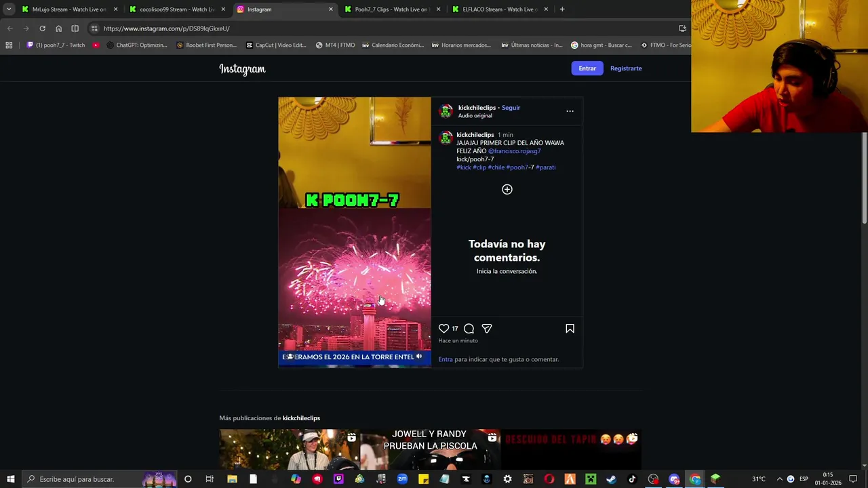Open the pooh7_7 Twitch bookmark
The width and height of the screenshot is (868, 488).
tap(56, 45)
